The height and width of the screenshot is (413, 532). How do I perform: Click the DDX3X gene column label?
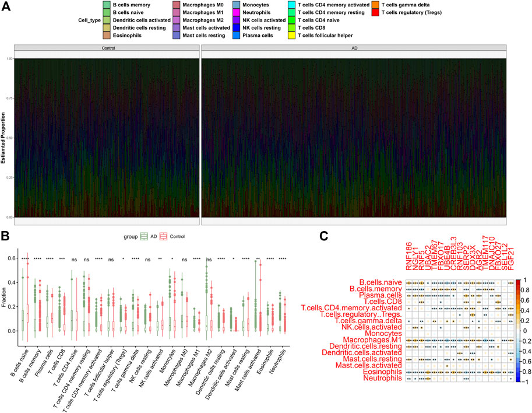click(x=473, y=258)
